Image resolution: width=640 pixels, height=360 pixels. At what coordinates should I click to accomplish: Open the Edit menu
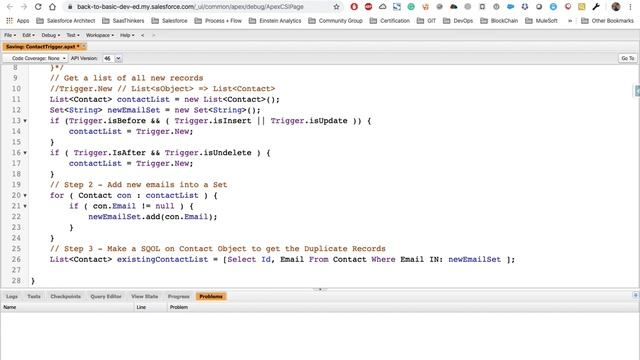29,36
